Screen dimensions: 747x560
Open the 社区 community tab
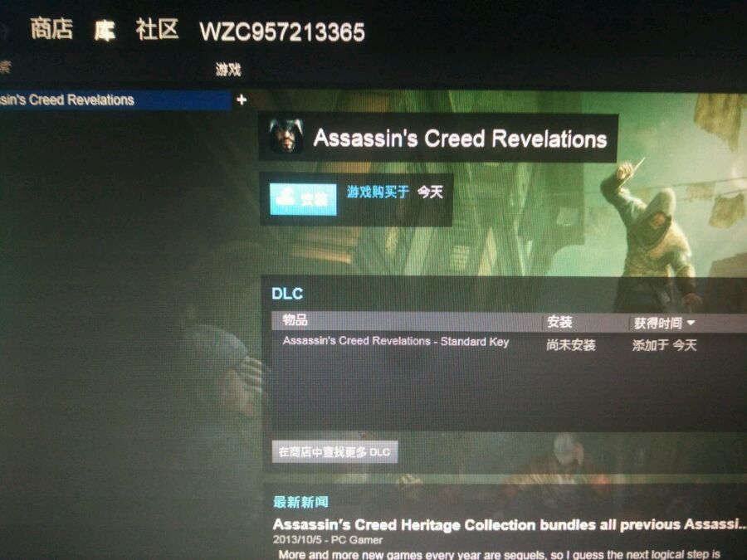click(157, 30)
